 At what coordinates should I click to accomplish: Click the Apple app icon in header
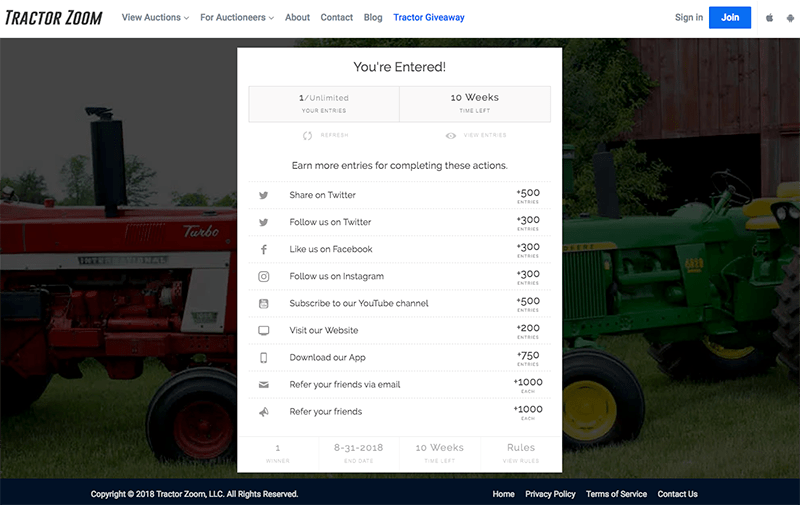[x=769, y=18]
